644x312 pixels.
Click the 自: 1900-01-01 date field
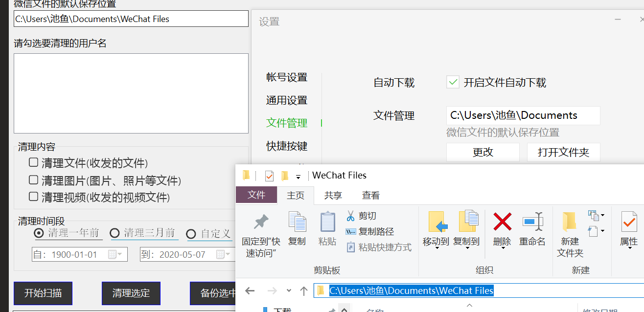[80, 254]
